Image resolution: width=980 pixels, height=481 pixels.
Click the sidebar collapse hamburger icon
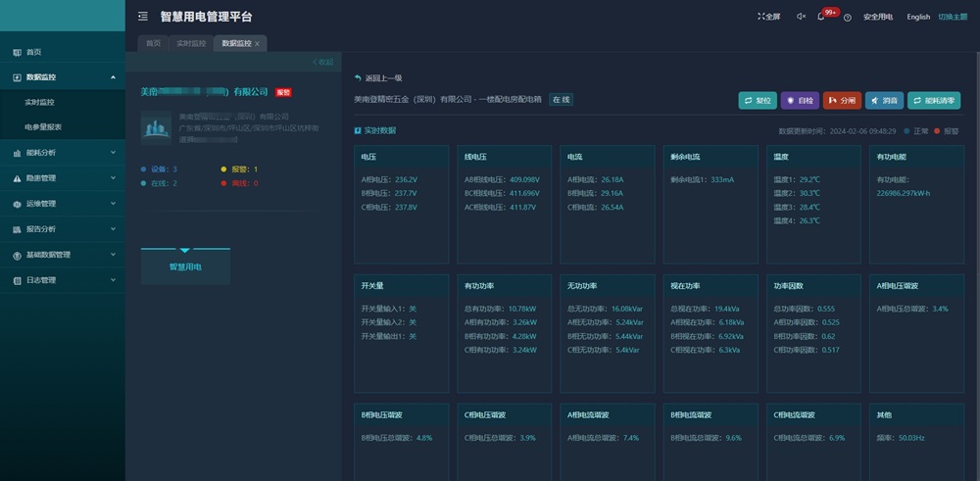pyautogui.click(x=143, y=17)
